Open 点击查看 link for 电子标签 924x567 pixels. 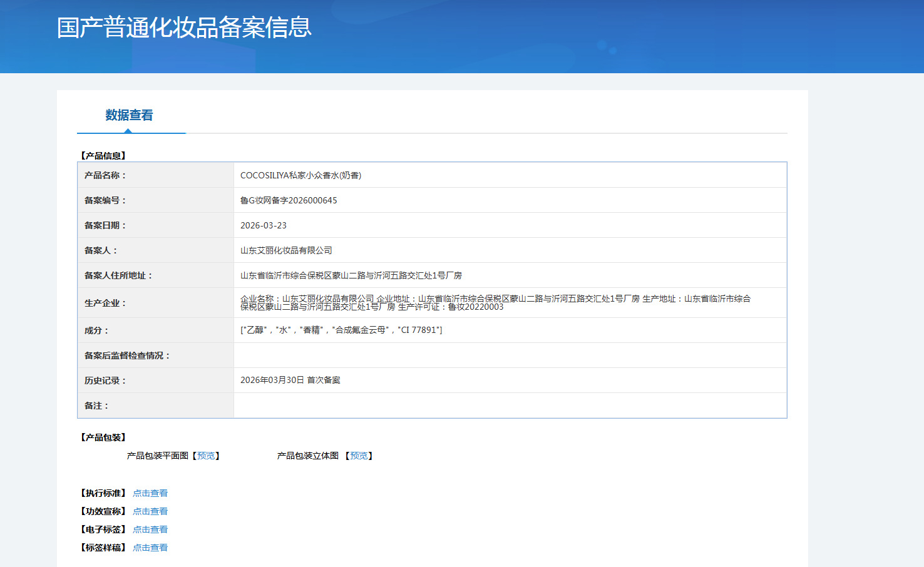150,529
